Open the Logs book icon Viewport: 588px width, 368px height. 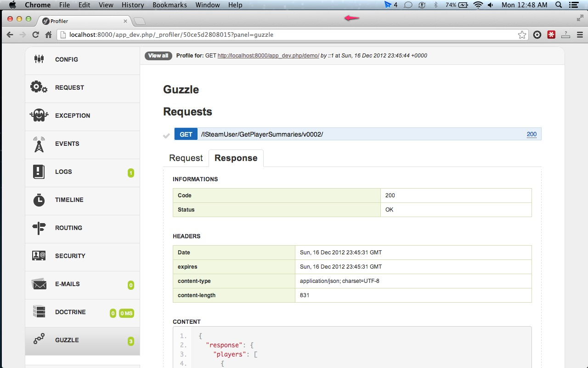39,172
